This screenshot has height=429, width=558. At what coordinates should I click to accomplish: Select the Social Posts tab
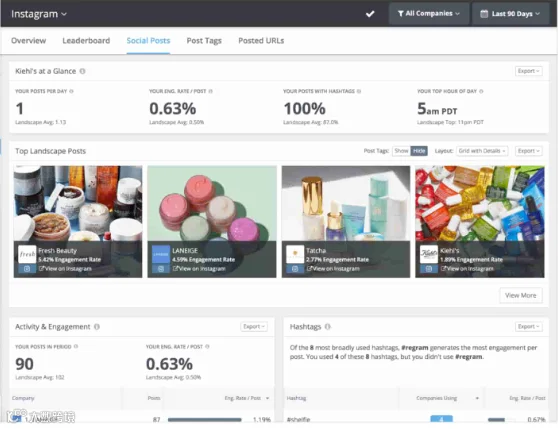148,41
